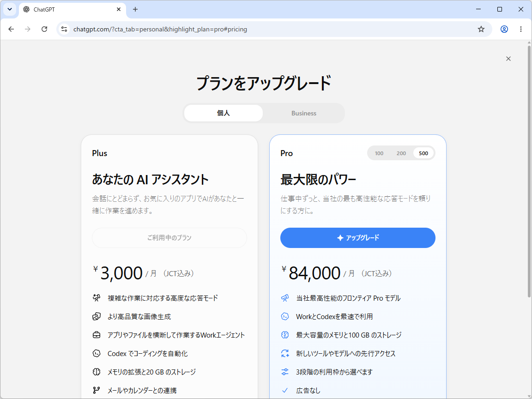Open the tab search dropdown
This screenshot has width=532, height=399.
[10, 9]
